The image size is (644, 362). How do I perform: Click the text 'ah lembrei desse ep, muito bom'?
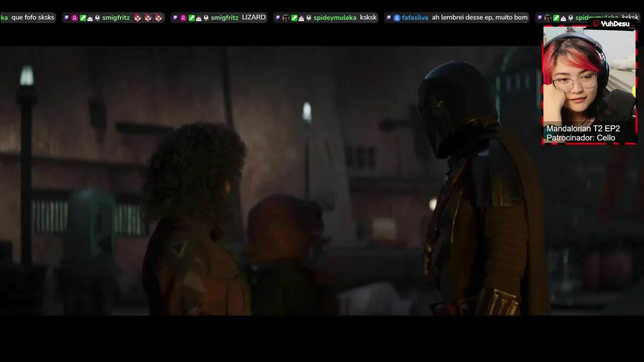click(x=479, y=18)
